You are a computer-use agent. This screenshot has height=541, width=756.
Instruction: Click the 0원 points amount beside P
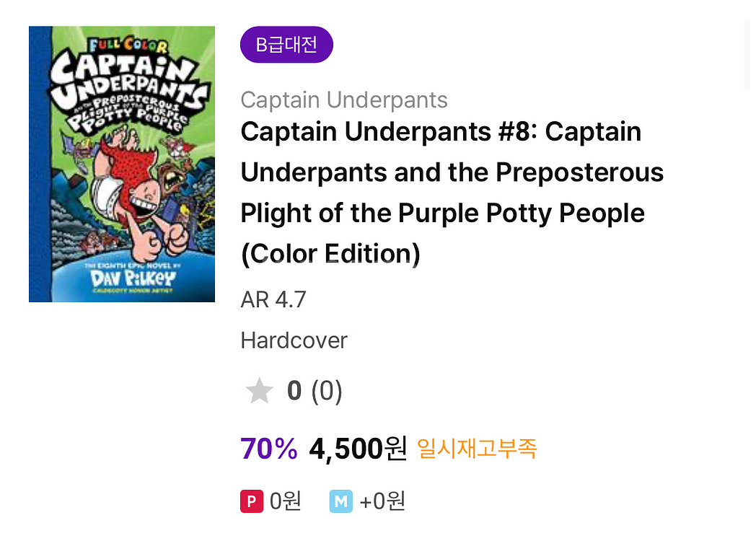click(x=285, y=501)
